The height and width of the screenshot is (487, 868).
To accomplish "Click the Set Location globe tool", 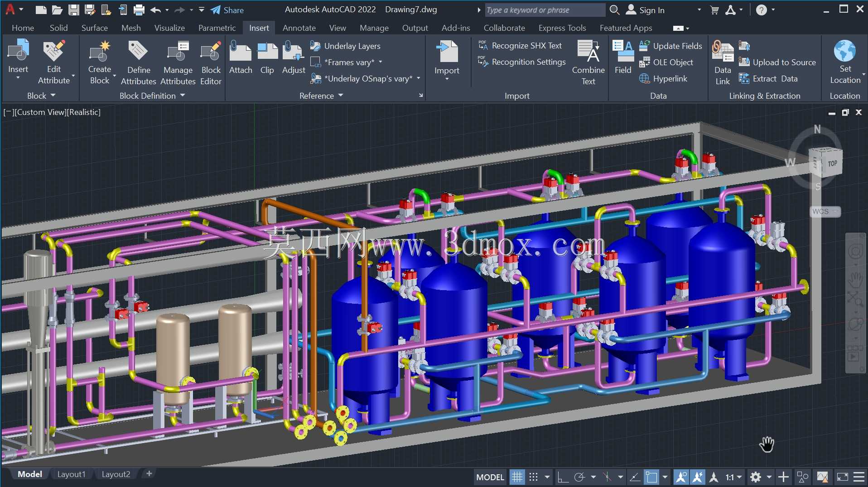I will (845, 62).
